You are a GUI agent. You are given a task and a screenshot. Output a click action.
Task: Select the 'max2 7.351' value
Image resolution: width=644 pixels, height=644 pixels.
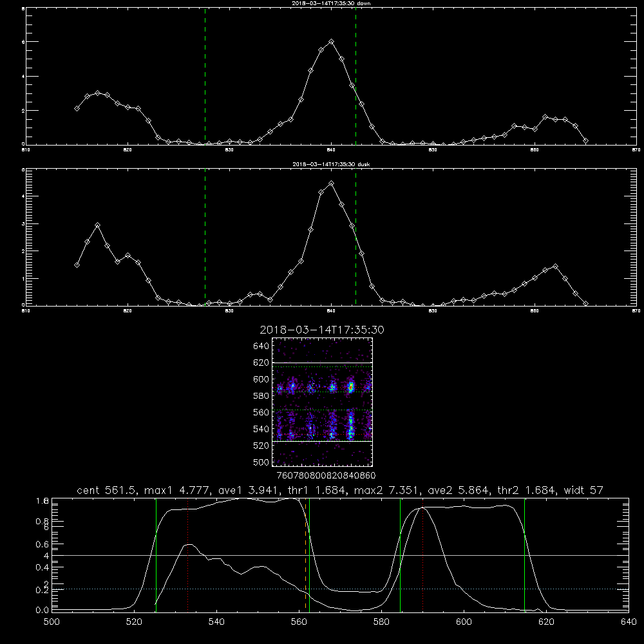387,490
